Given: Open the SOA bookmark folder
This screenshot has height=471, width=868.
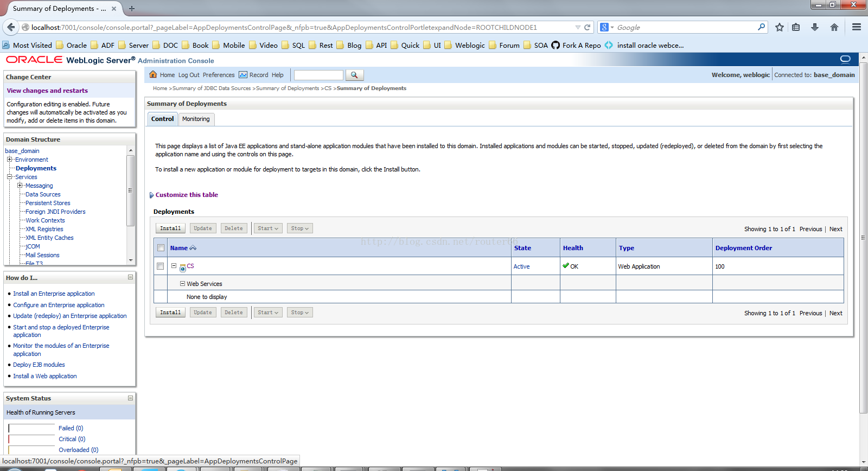Looking at the screenshot, I should coord(535,45).
